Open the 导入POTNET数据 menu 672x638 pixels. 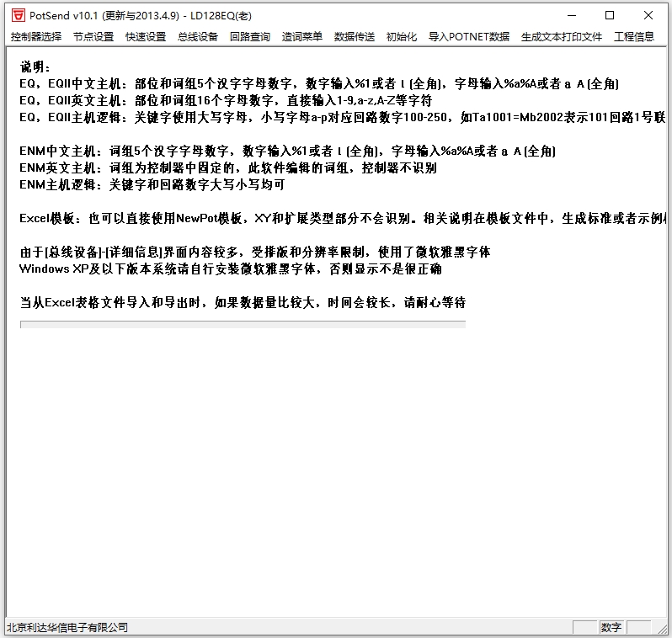(469, 37)
